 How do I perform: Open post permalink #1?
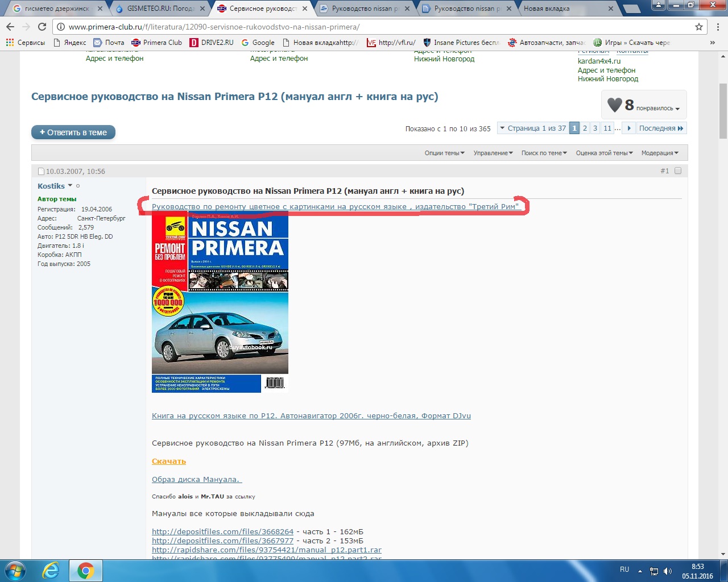(x=664, y=171)
